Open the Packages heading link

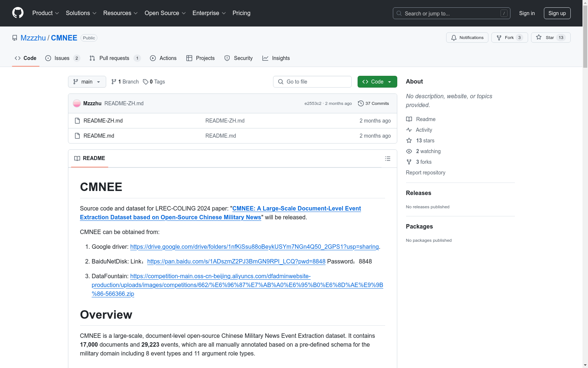pyautogui.click(x=419, y=226)
